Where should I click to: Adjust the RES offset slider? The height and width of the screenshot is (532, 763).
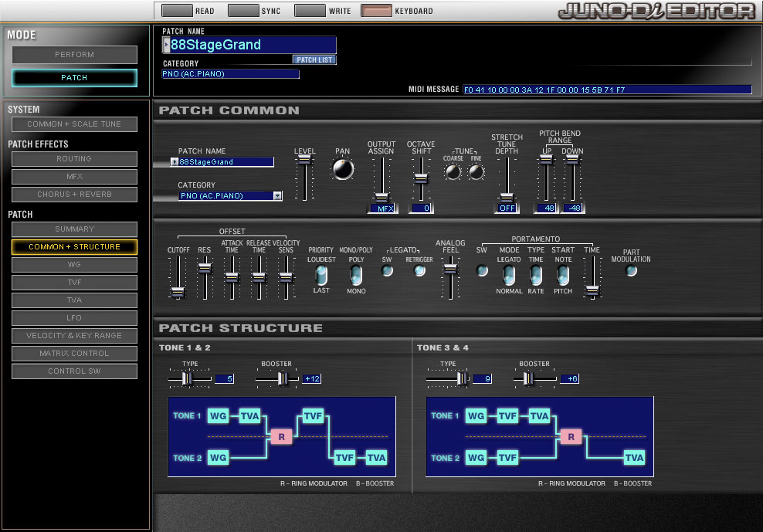(205, 268)
